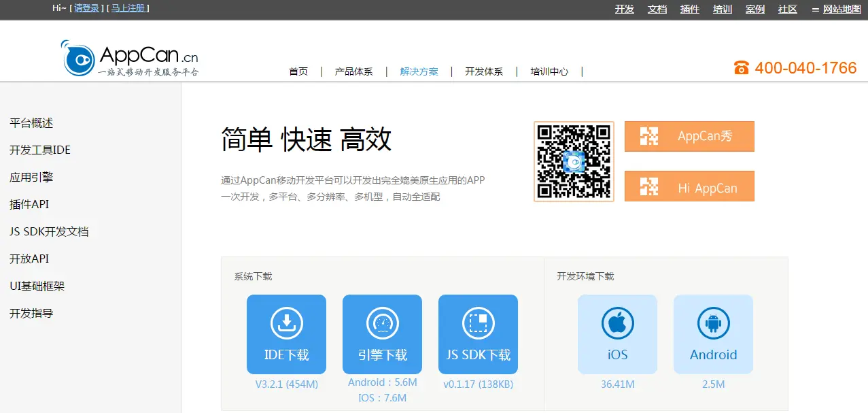This screenshot has width=868, height=413.
Task: Open the 马上注册 register link
Action: 128,8
